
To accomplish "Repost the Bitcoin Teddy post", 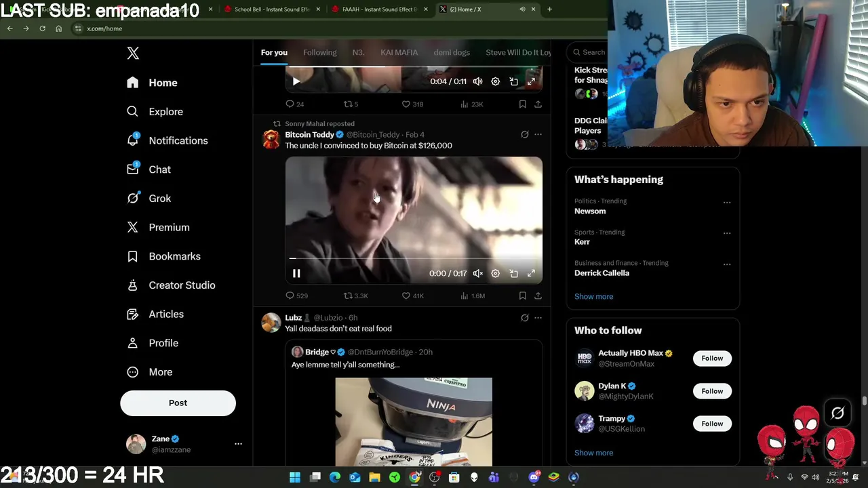I will pyautogui.click(x=356, y=296).
